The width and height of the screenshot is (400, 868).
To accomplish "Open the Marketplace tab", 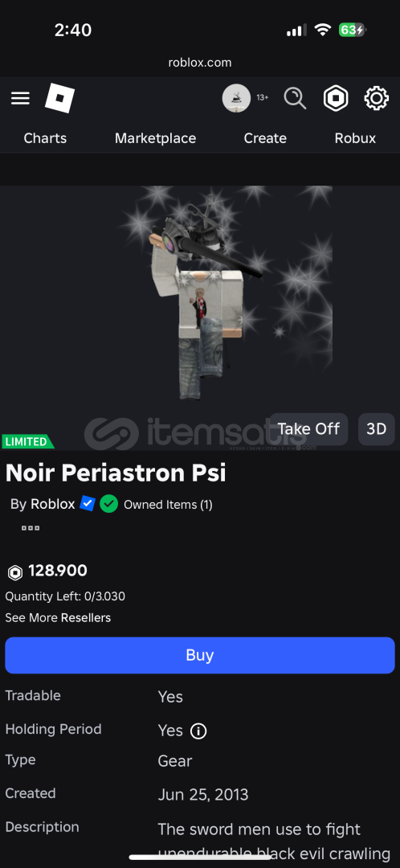I will point(156,138).
